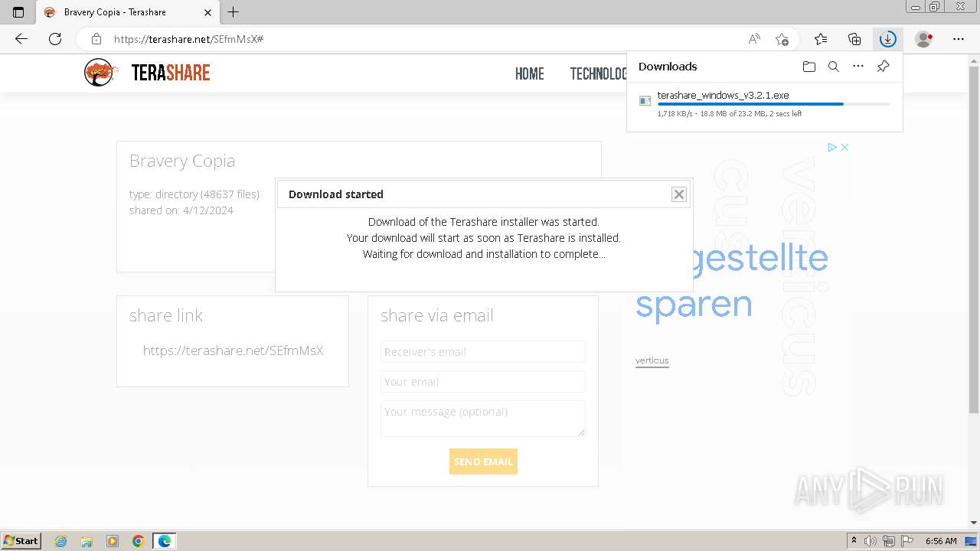
Task: Focus the Your email field
Action: [x=483, y=382]
